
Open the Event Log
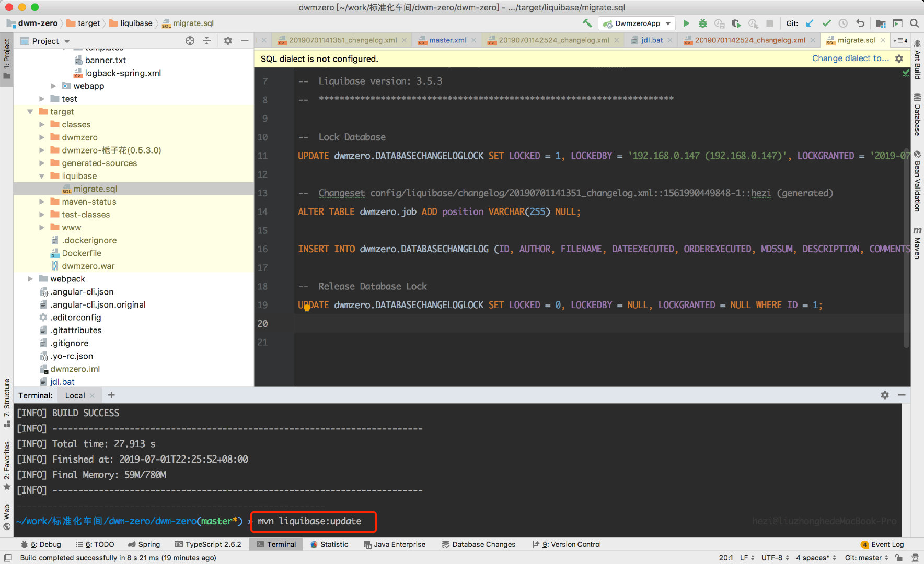point(887,544)
